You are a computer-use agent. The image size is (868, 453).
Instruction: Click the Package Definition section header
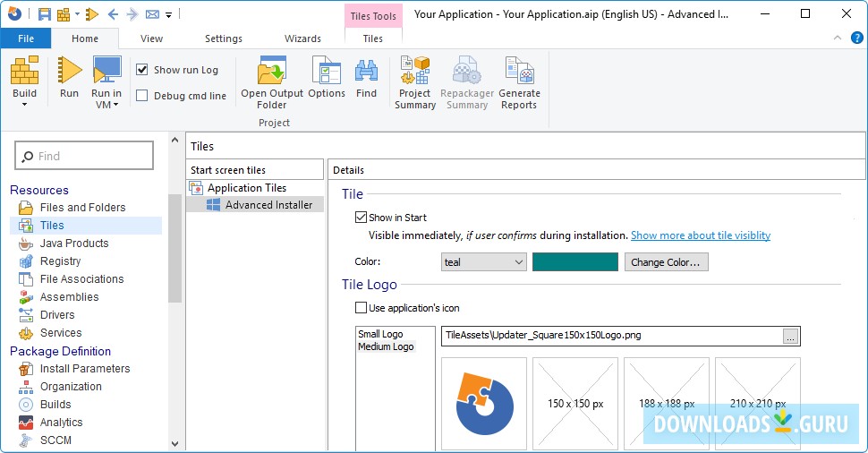[x=60, y=351]
